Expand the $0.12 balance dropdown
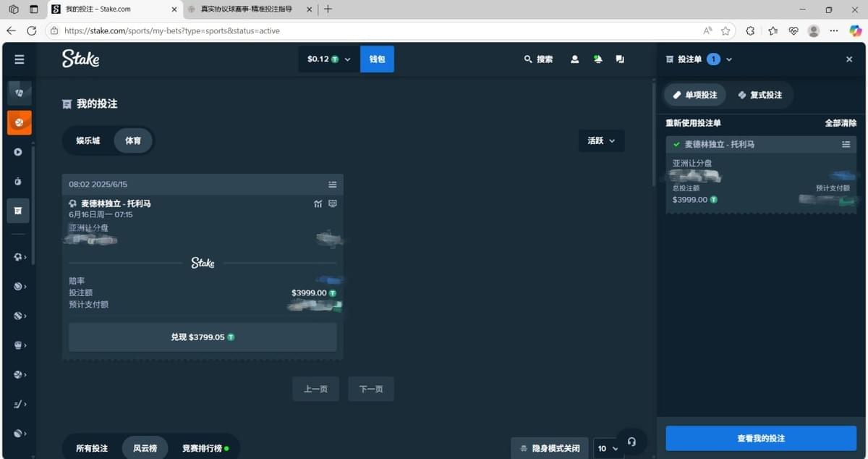The height and width of the screenshot is (459, 868). coord(329,59)
